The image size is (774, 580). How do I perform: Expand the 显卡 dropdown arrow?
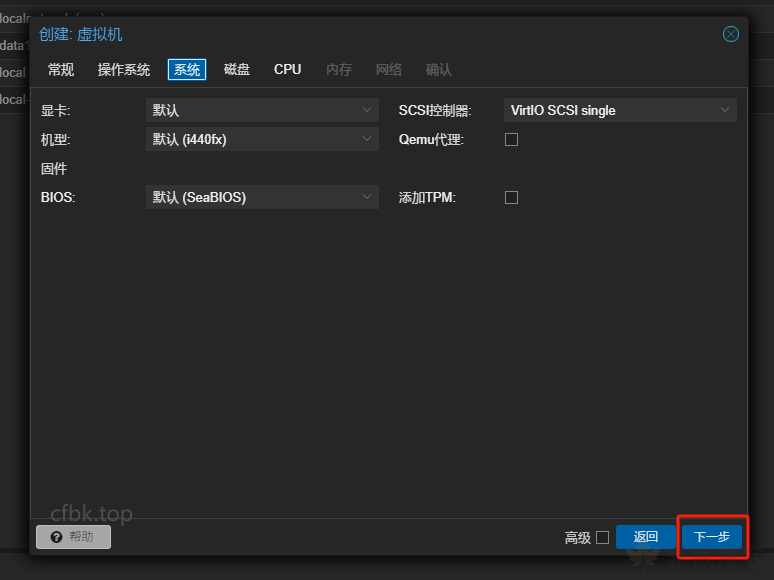(x=367, y=110)
